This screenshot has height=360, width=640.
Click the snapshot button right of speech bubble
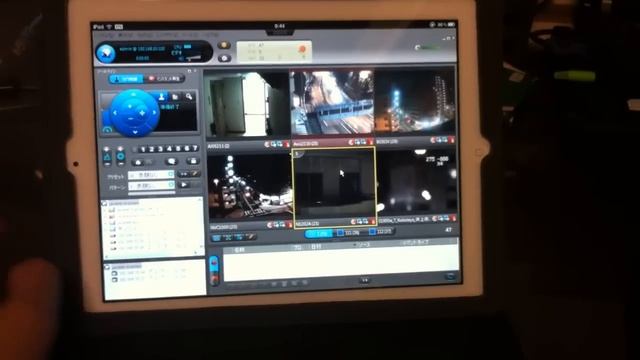click(x=192, y=161)
